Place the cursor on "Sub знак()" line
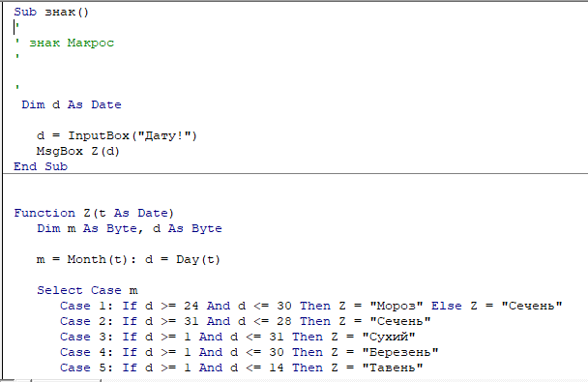The image size is (588, 382). (51, 12)
